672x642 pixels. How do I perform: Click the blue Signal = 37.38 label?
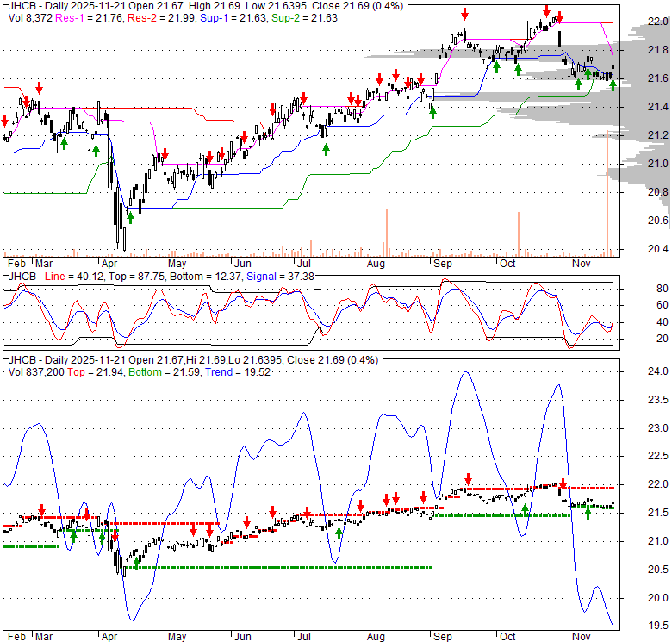click(280, 277)
